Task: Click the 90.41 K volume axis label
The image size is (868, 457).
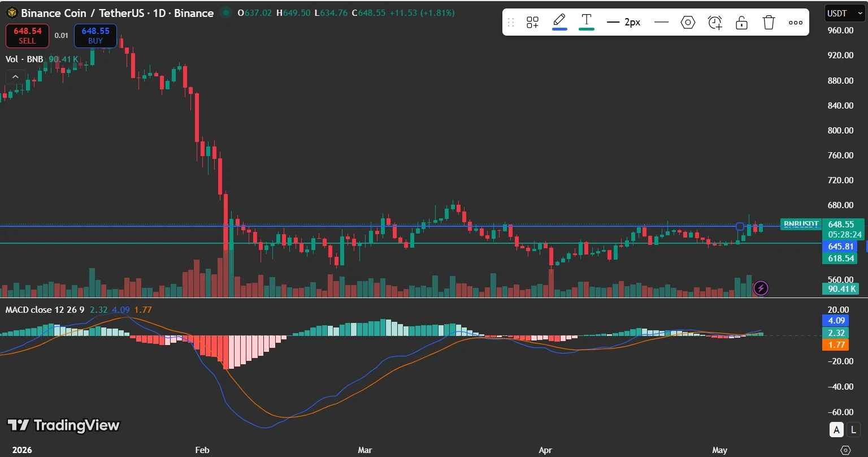Action: click(840, 289)
